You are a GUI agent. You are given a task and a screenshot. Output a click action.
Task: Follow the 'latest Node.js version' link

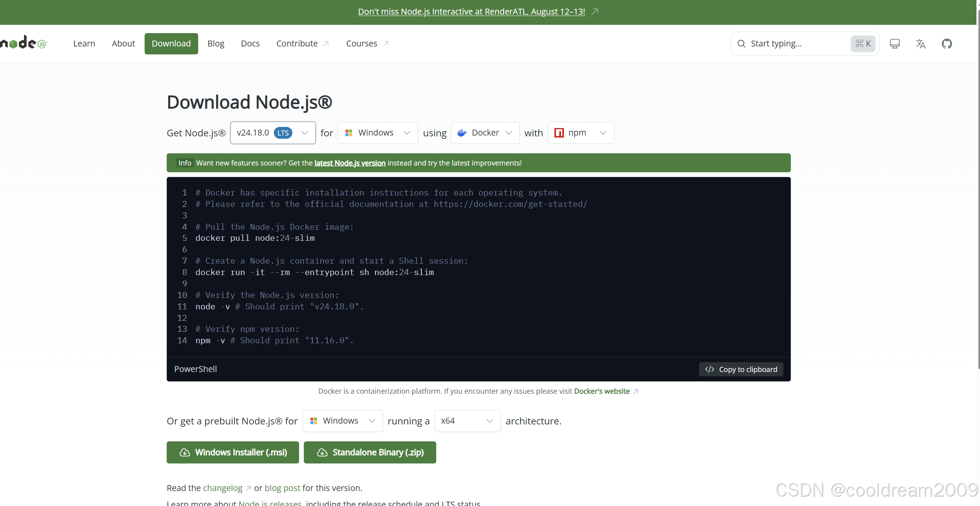click(x=350, y=163)
